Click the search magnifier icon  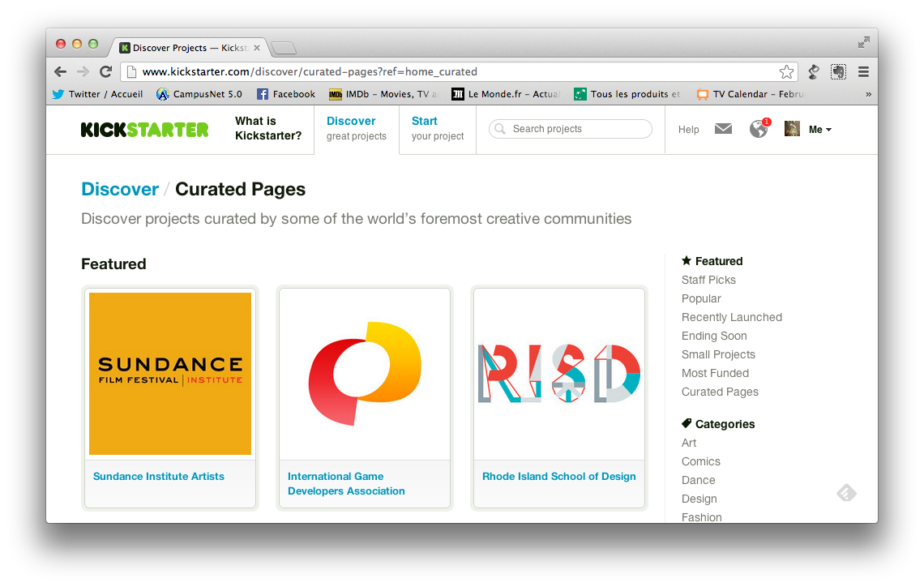tap(500, 128)
